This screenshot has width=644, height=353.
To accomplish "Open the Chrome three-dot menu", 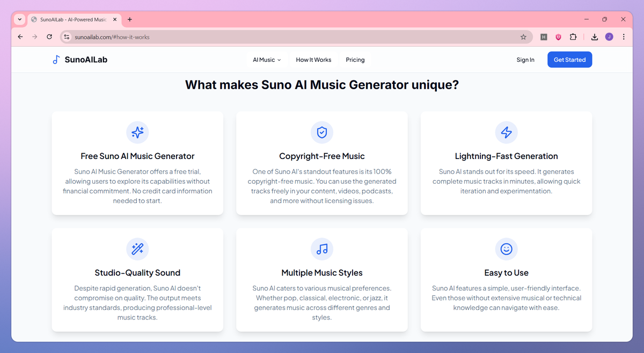I will (x=624, y=37).
